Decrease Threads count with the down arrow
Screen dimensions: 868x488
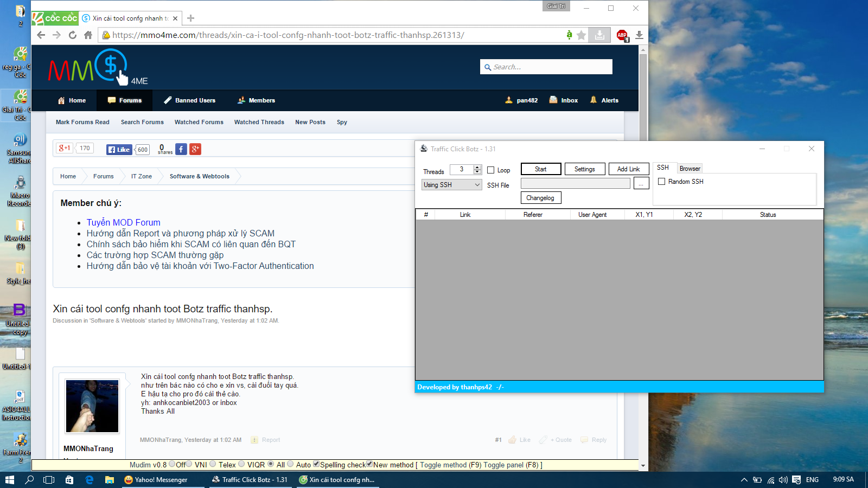(477, 172)
